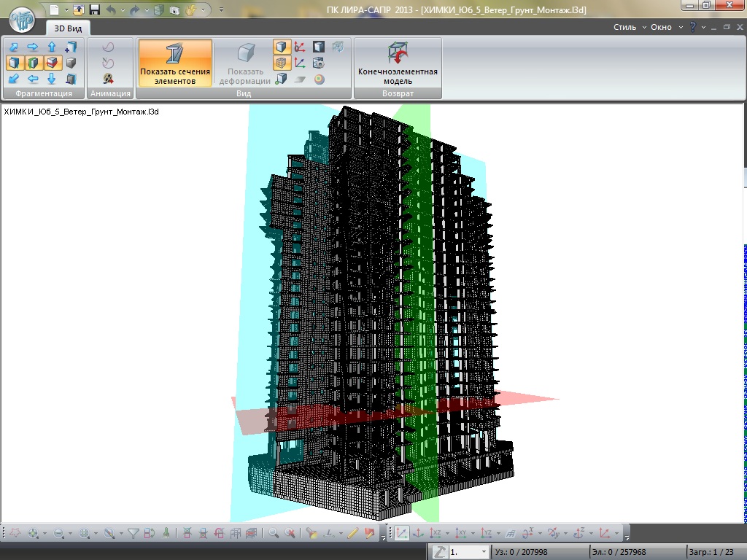Toggle the red horizontal cutting plane button
The height and width of the screenshot is (560, 747).
(52, 63)
